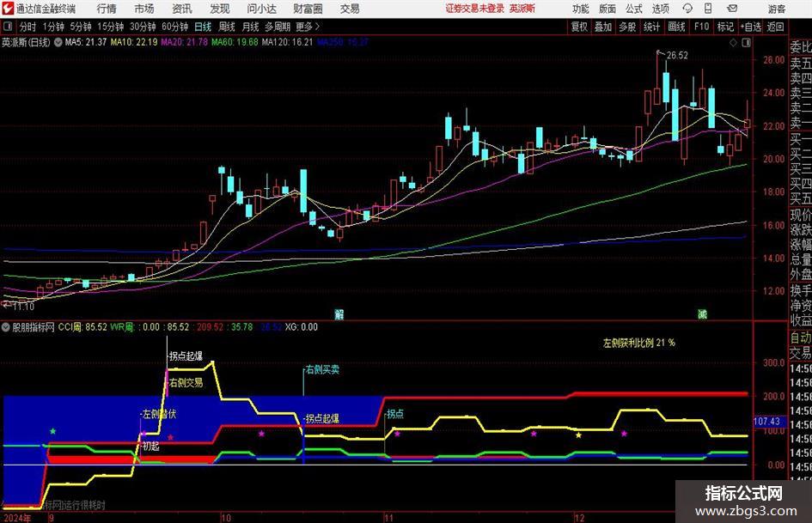Image resolution: width=812 pixels, height=523 pixels.
Task: Open the 市场 menu
Action: [x=144, y=9]
